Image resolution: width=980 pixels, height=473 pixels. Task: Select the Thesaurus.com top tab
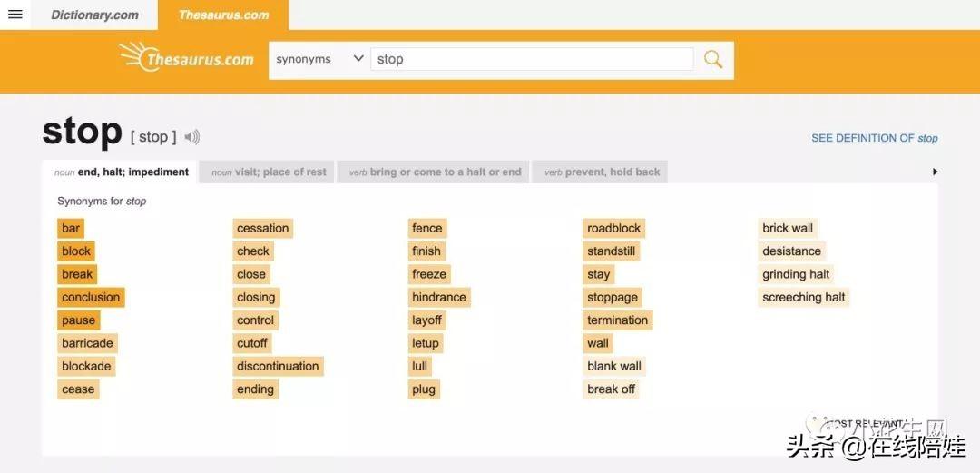coord(223,15)
